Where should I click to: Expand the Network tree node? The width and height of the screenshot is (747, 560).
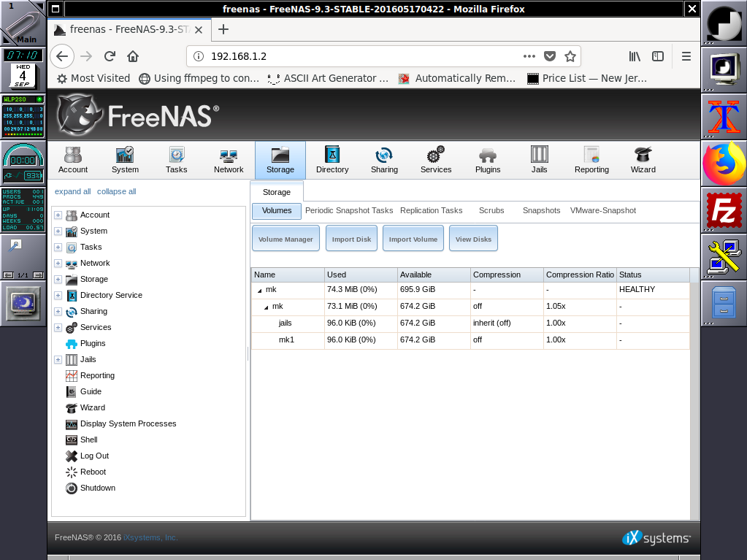pyautogui.click(x=58, y=264)
